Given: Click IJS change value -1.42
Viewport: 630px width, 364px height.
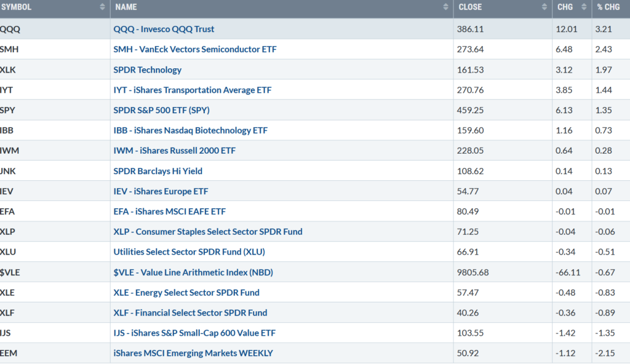Looking at the screenshot, I should [x=566, y=333].
